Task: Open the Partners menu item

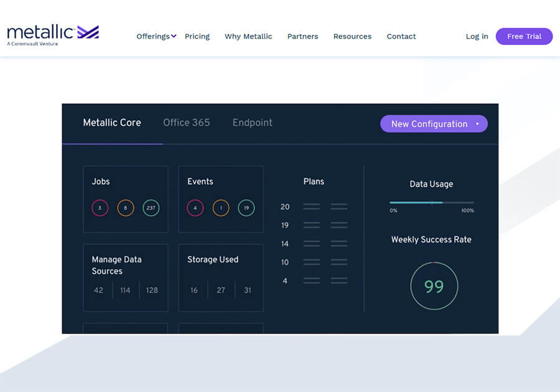Action: click(302, 36)
